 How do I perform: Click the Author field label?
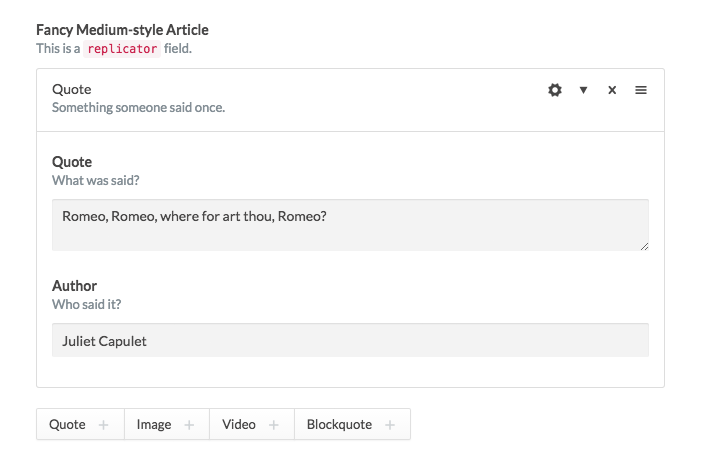[x=75, y=286]
